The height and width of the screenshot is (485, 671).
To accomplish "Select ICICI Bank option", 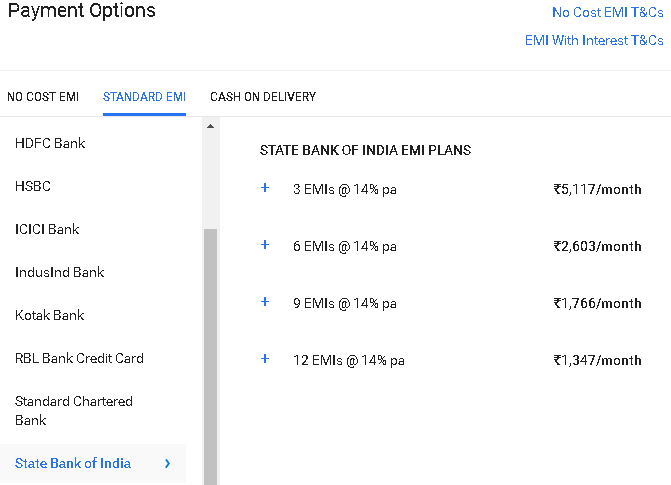I will tap(47, 229).
